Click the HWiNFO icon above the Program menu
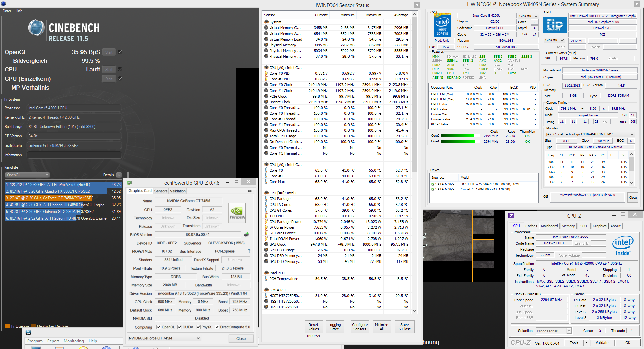 pos(28,332)
